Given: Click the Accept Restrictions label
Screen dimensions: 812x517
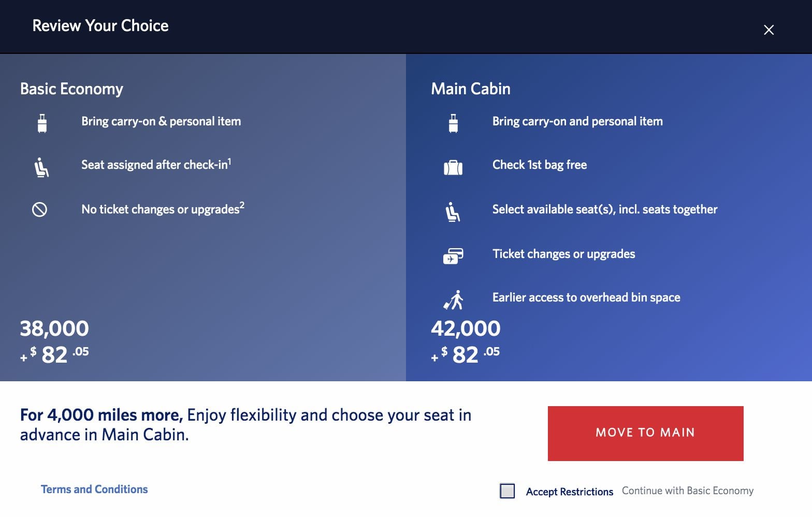Looking at the screenshot, I should pyautogui.click(x=569, y=492).
